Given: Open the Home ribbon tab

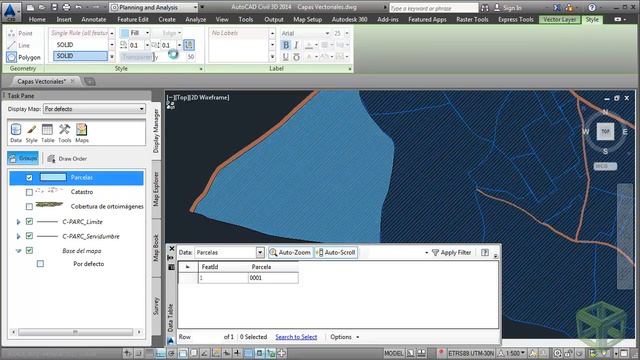Looking at the screenshot, I should pyautogui.click(x=37, y=19).
